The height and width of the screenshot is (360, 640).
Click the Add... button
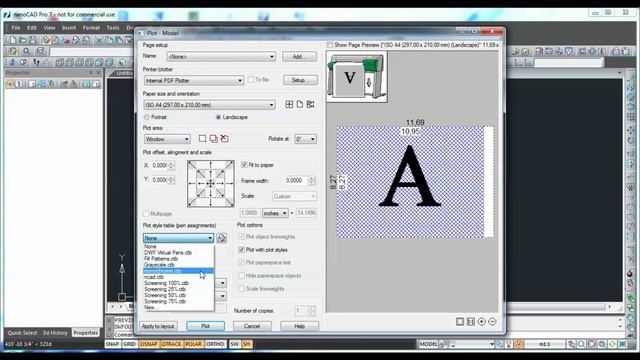299,56
